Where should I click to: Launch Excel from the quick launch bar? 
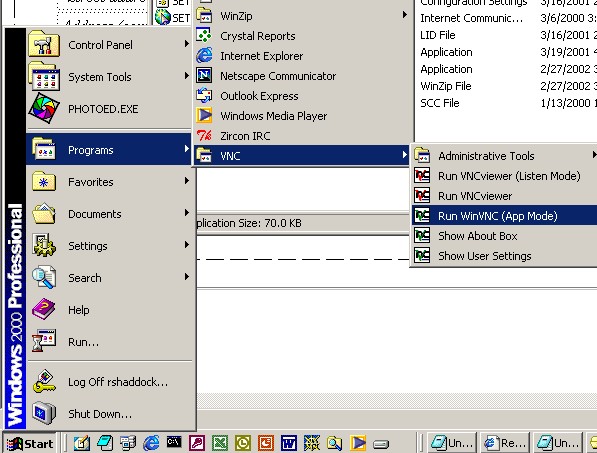220,443
